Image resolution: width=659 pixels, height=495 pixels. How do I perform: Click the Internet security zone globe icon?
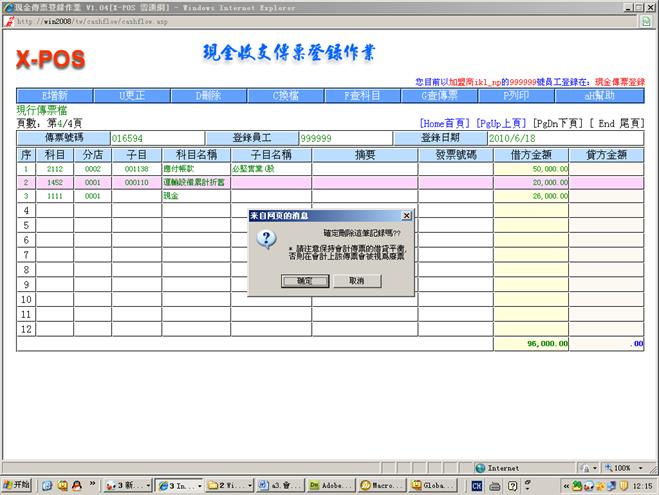coord(480,467)
